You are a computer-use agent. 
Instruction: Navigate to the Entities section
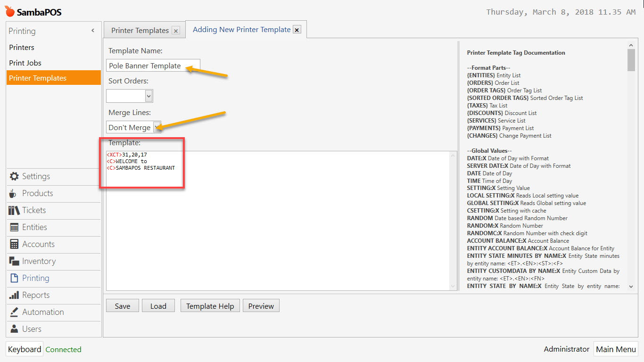pos(34,227)
